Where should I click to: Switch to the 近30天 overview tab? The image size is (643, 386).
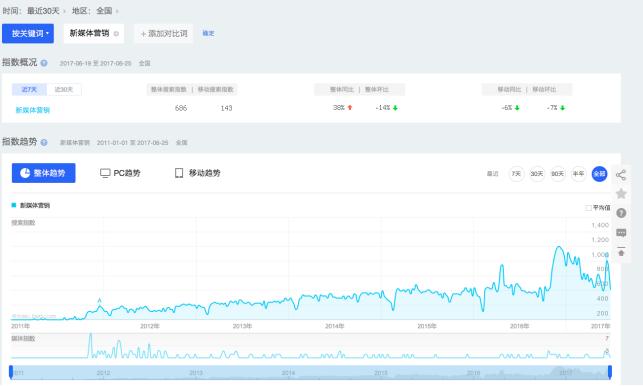pos(64,89)
